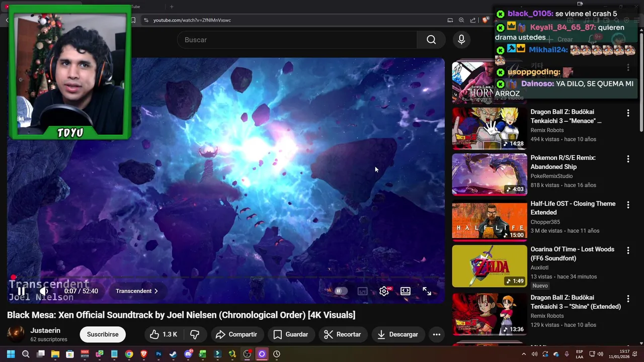Open Windows taskbar search

[26, 354]
